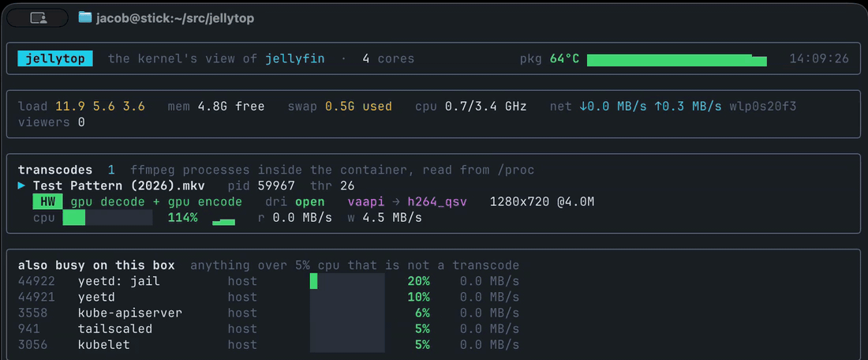The width and height of the screenshot is (868, 360).
Task: Click PID 3558
Action: tap(32, 313)
